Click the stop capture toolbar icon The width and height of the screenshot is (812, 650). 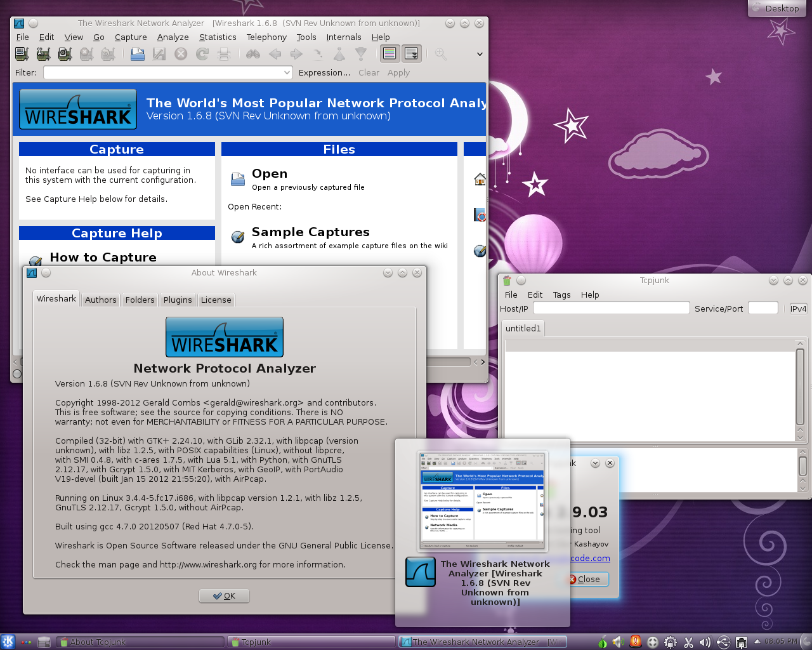coord(86,54)
